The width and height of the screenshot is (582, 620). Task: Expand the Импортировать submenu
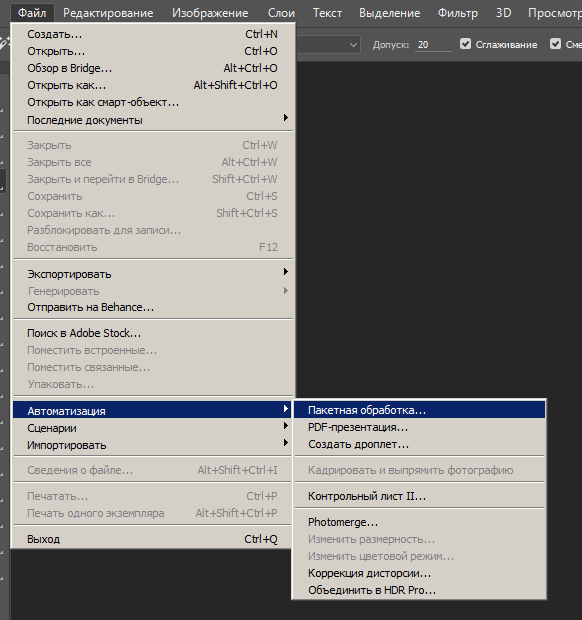click(x=153, y=445)
